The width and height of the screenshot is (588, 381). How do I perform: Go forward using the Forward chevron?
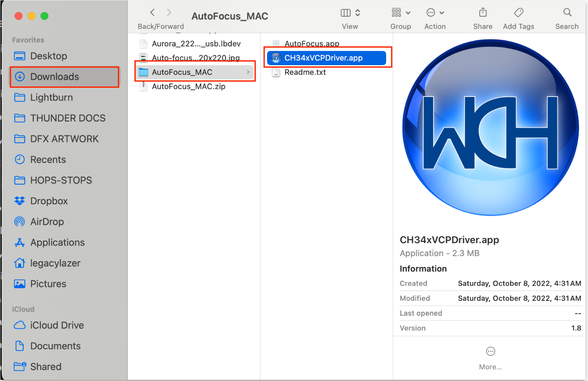pyautogui.click(x=169, y=13)
